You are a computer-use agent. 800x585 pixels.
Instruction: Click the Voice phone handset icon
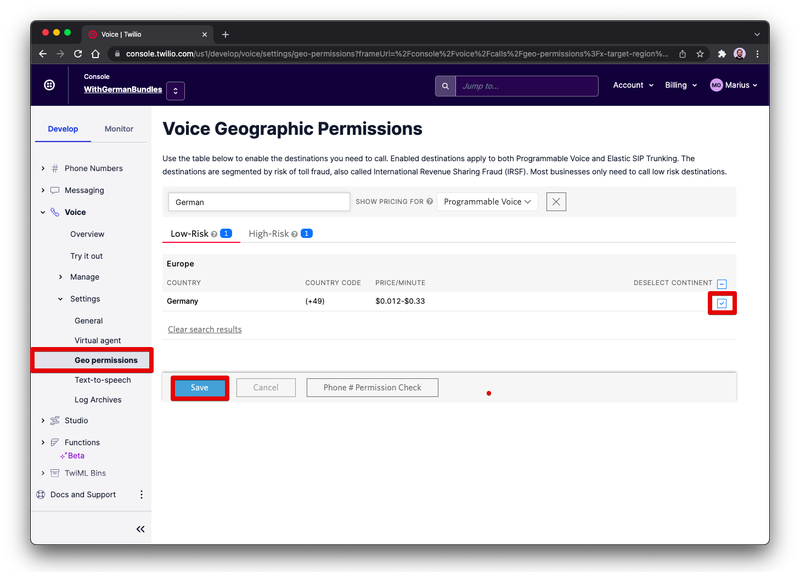coord(55,212)
